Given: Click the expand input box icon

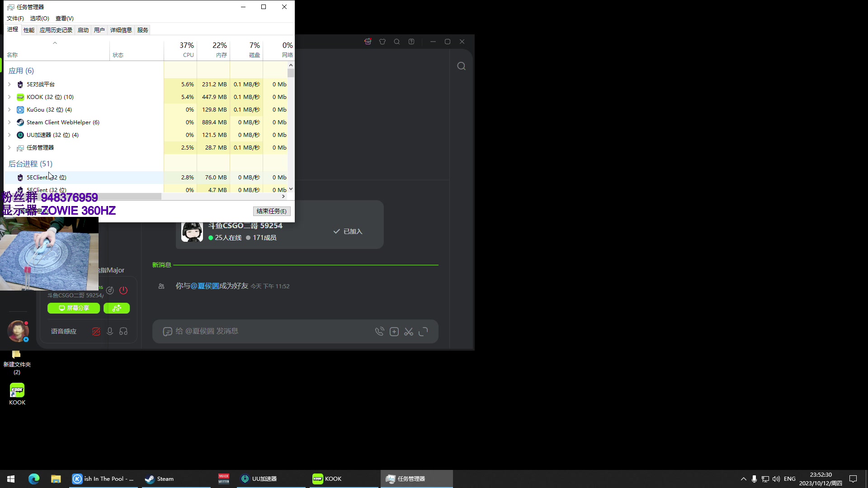Looking at the screenshot, I should pos(423,332).
